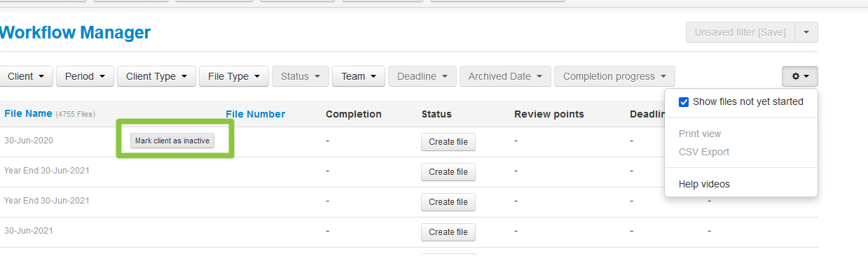
Task: Expand the Client Type filter
Action: pos(156,76)
